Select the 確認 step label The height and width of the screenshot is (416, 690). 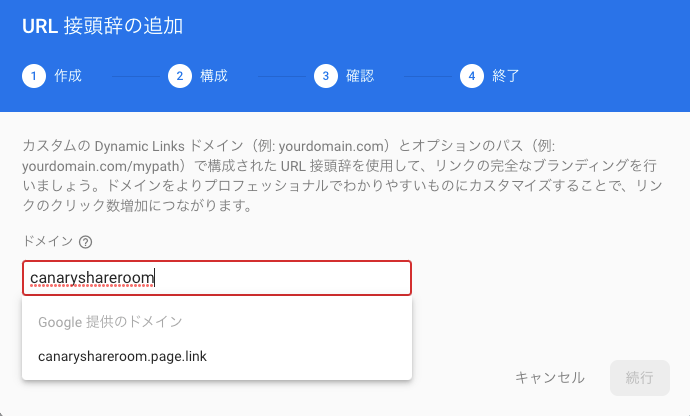point(360,76)
